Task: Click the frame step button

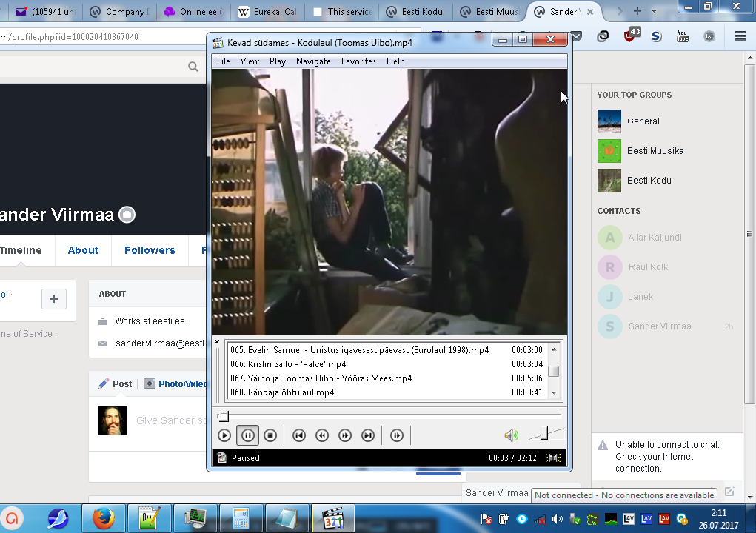Action: click(x=397, y=435)
